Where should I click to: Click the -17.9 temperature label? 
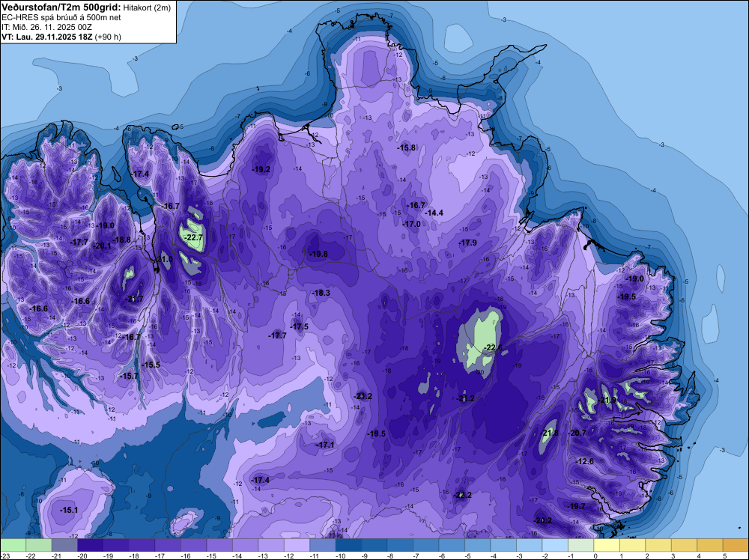coord(467,243)
